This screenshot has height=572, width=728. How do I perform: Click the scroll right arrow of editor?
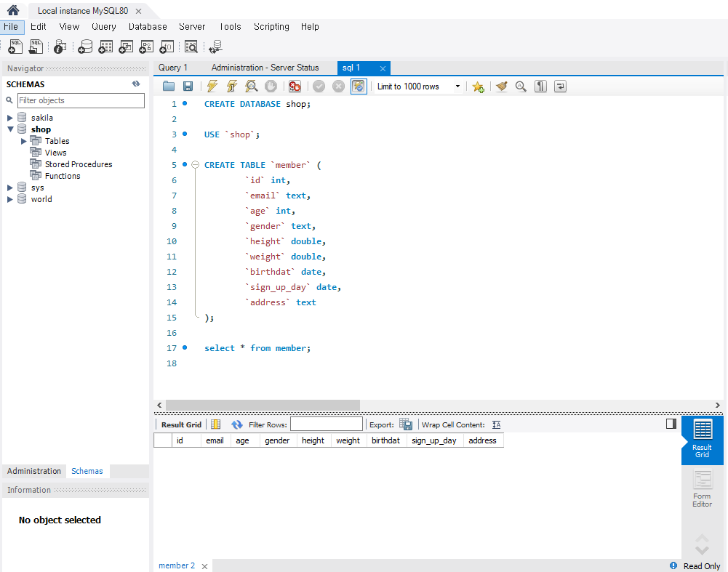717,405
